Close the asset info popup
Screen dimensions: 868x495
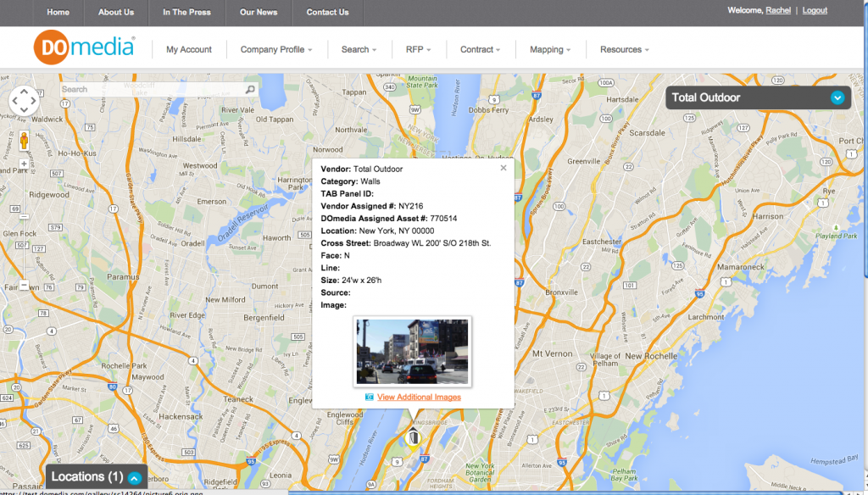pos(504,168)
